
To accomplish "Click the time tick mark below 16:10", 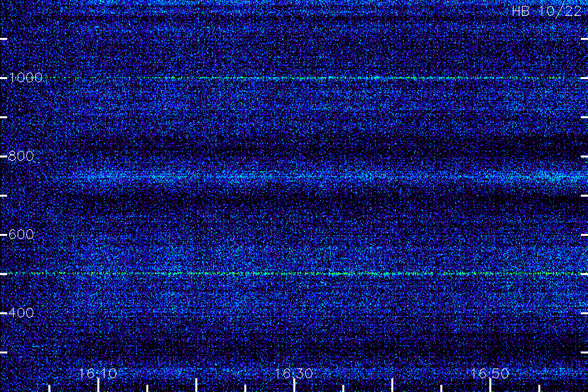I will tap(98, 385).
